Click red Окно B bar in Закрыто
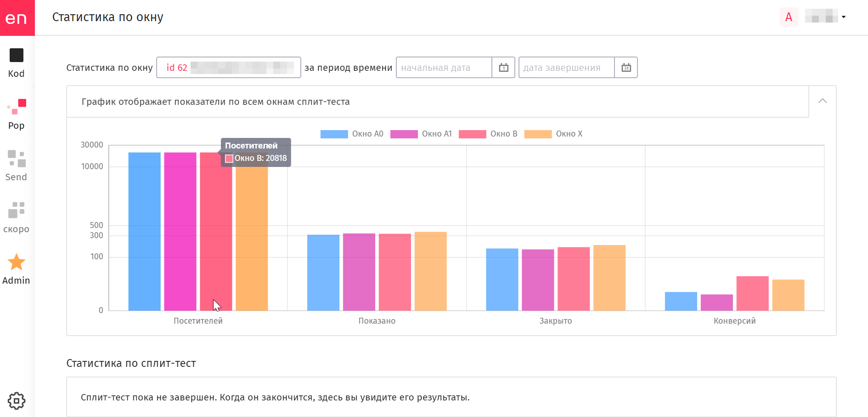 point(574,279)
